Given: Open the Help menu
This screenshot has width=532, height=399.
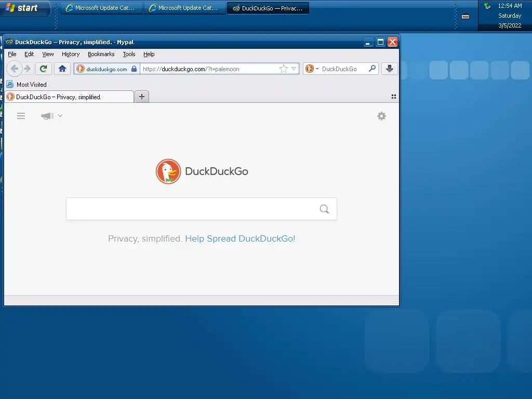Looking at the screenshot, I should click(149, 54).
